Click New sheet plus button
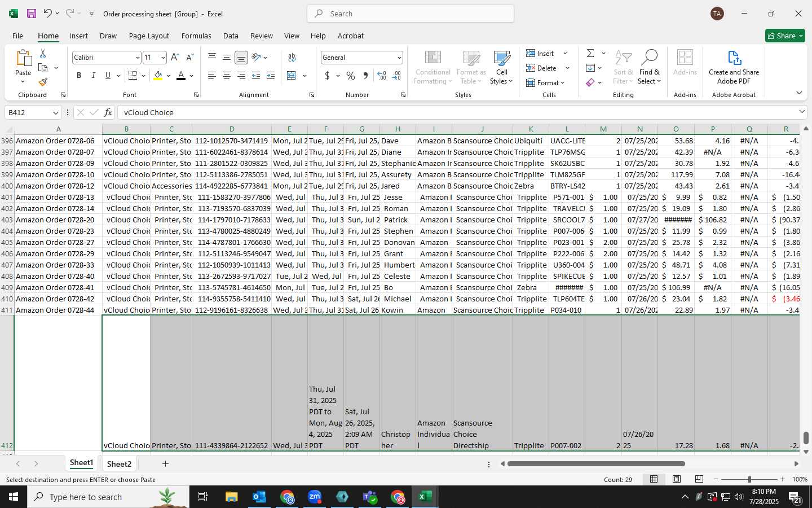This screenshot has width=812, height=508. click(x=165, y=464)
